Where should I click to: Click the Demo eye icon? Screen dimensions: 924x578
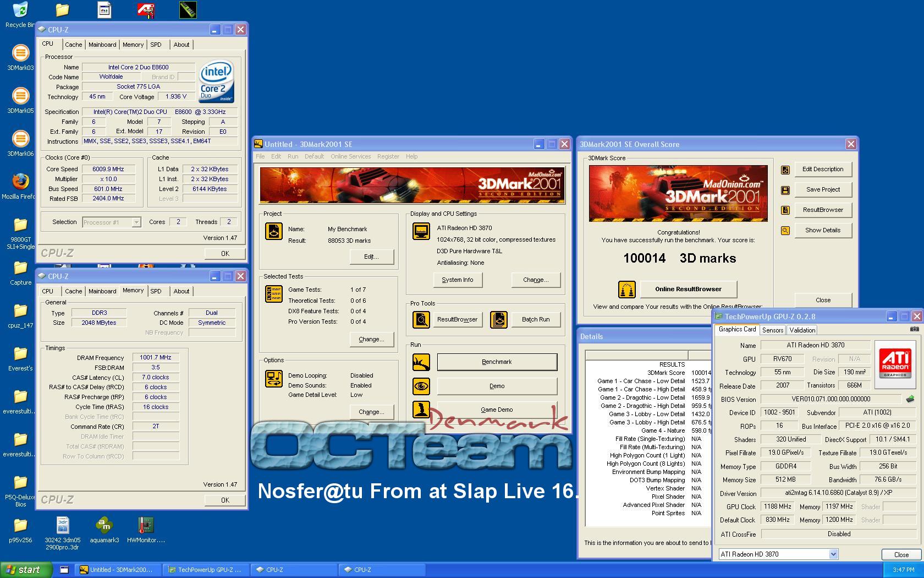click(421, 386)
